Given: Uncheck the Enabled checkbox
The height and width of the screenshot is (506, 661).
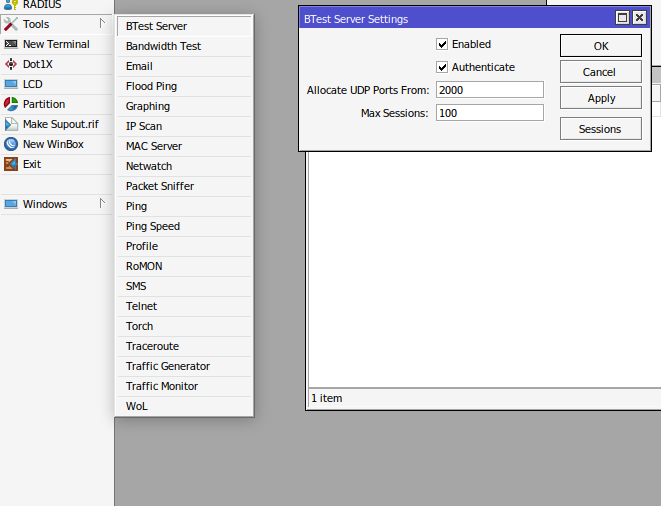Looking at the screenshot, I should (442, 45).
